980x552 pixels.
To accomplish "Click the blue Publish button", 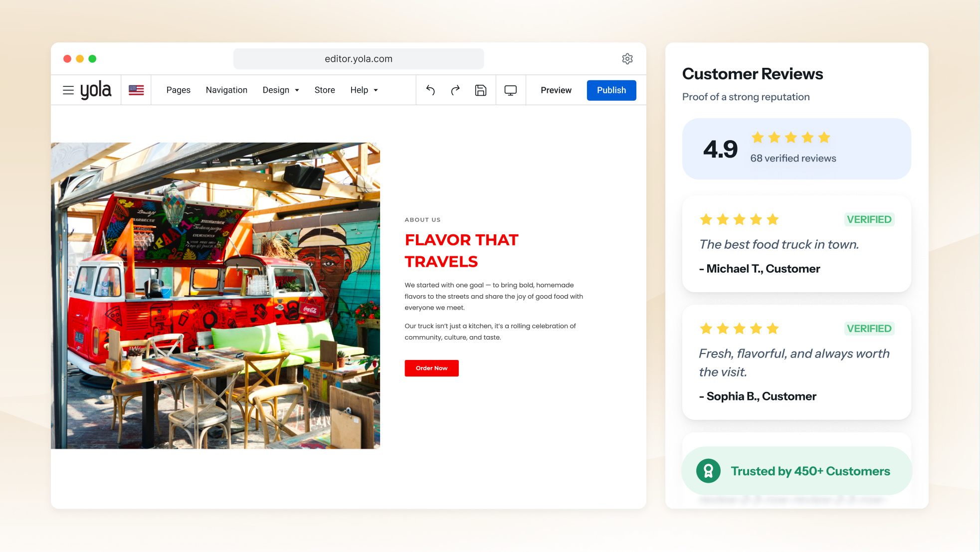I will pyautogui.click(x=611, y=90).
